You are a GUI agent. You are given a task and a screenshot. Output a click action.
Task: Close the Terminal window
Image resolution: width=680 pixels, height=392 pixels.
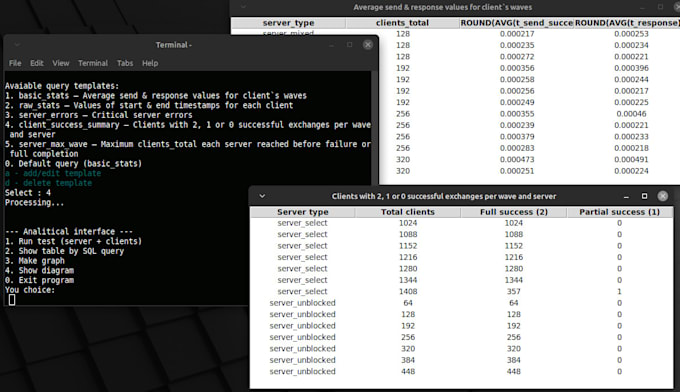[x=368, y=45]
